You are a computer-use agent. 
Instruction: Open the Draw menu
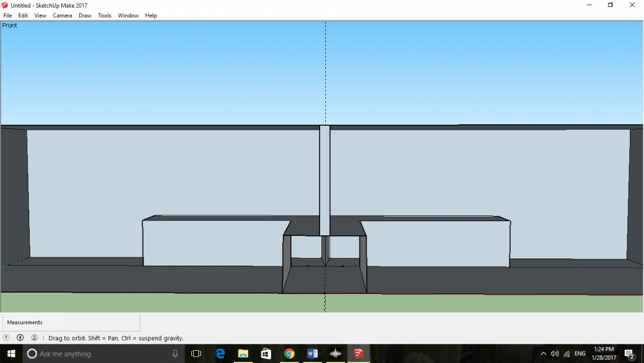pos(85,15)
